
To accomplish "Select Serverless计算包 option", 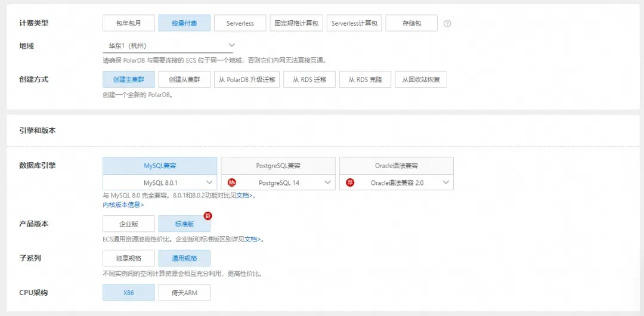I will point(354,23).
